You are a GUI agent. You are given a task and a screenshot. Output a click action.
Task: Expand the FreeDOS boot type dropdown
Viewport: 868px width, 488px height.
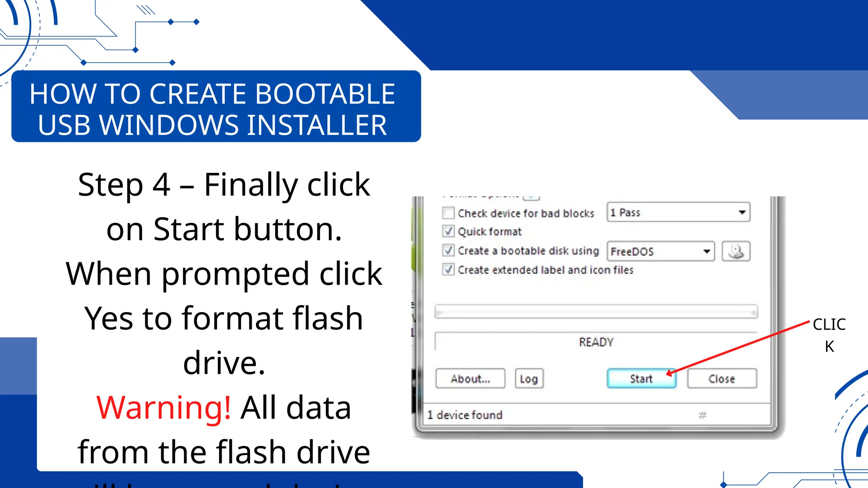[660, 251]
